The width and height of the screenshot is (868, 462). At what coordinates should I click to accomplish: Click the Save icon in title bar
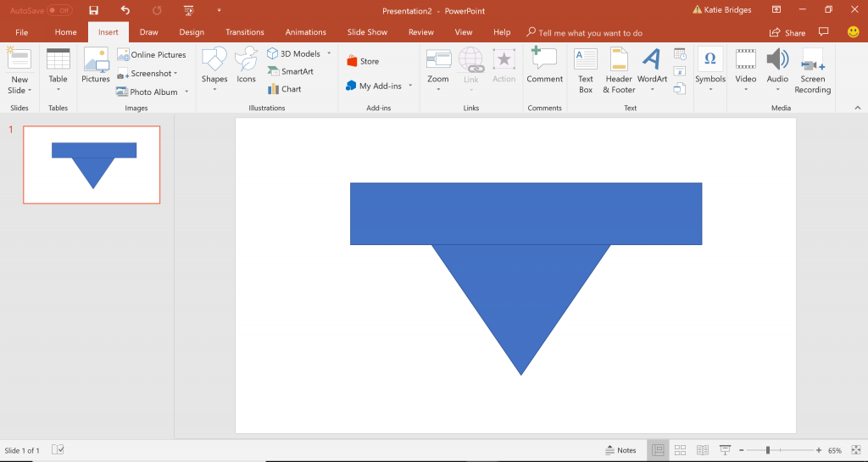[93, 10]
